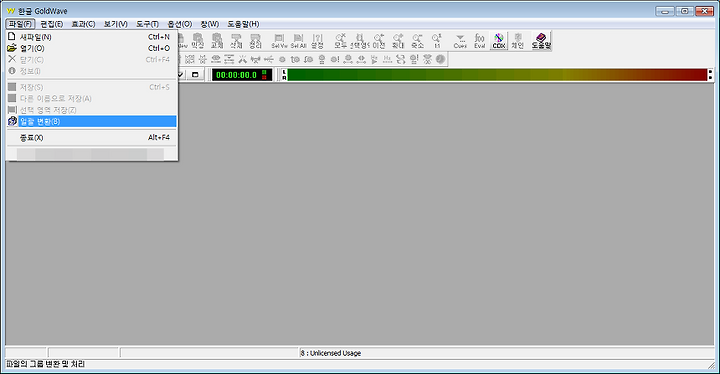Close the 한글 GoldWave window
This screenshot has width=720, height=374.
point(704,11)
